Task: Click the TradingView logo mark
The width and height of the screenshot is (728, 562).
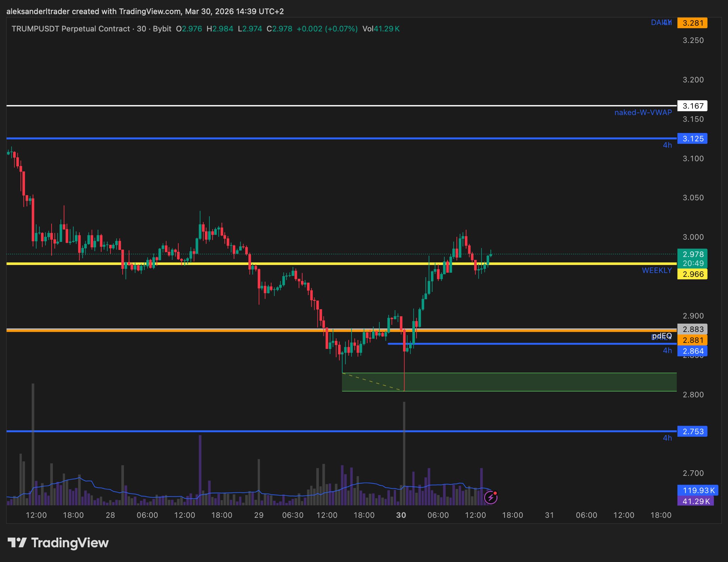Action: click(17, 543)
